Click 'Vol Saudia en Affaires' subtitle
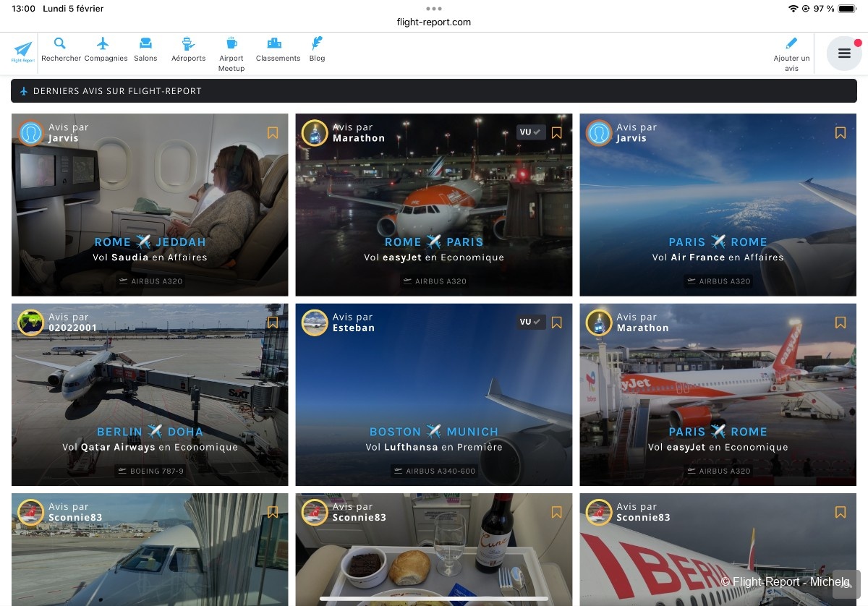 click(150, 257)
